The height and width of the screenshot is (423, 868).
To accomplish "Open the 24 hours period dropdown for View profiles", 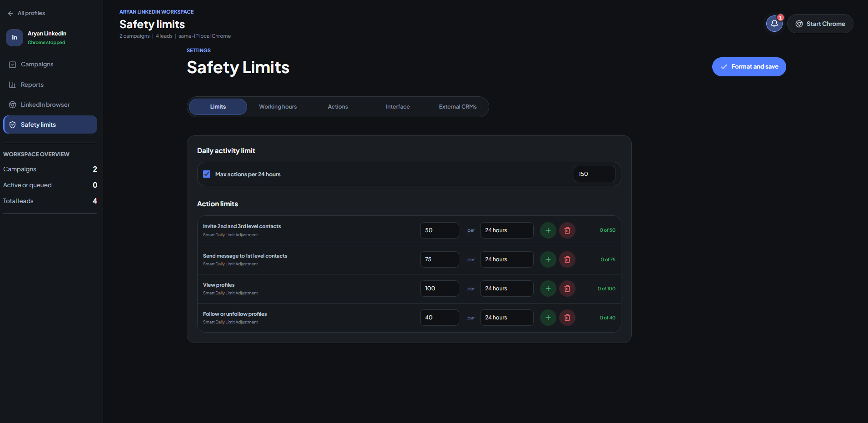I will pos(506,289).
